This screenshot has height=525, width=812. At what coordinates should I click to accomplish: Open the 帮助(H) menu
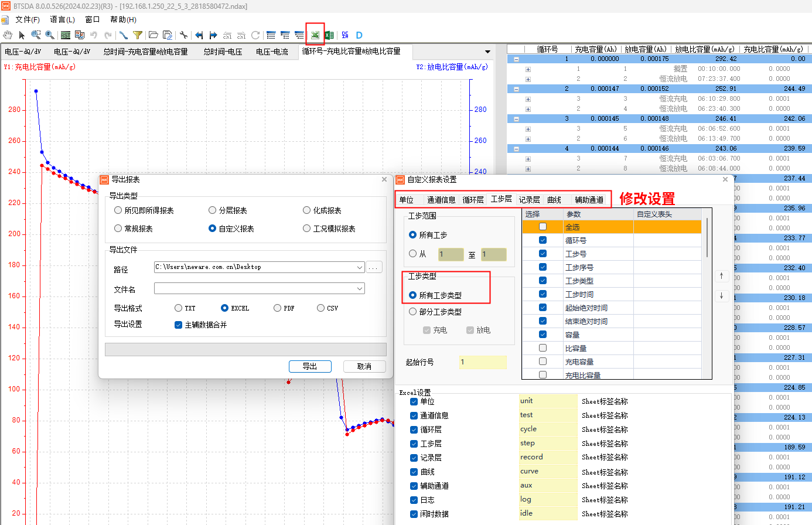(x=123, y=19)
